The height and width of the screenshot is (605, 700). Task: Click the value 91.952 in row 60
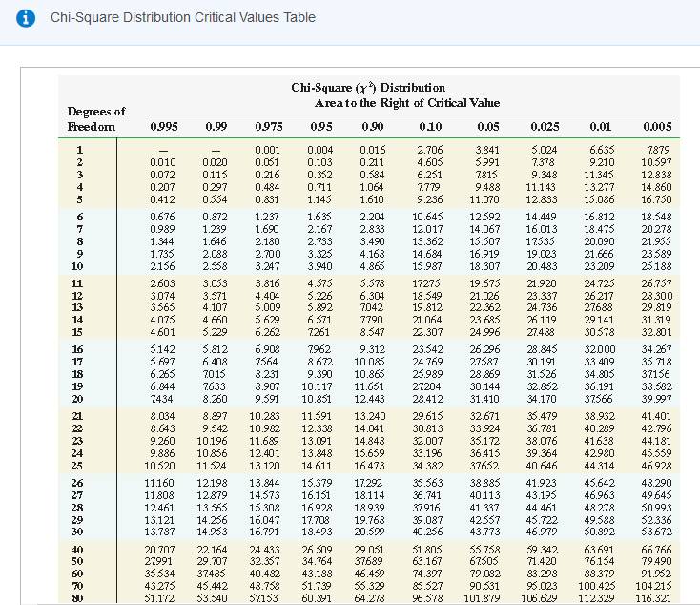click(656, 574)
